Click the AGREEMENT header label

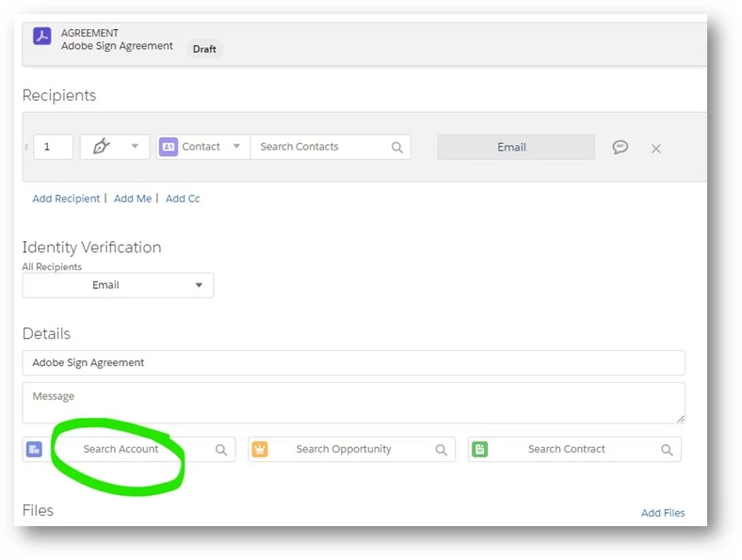[89, 33]
